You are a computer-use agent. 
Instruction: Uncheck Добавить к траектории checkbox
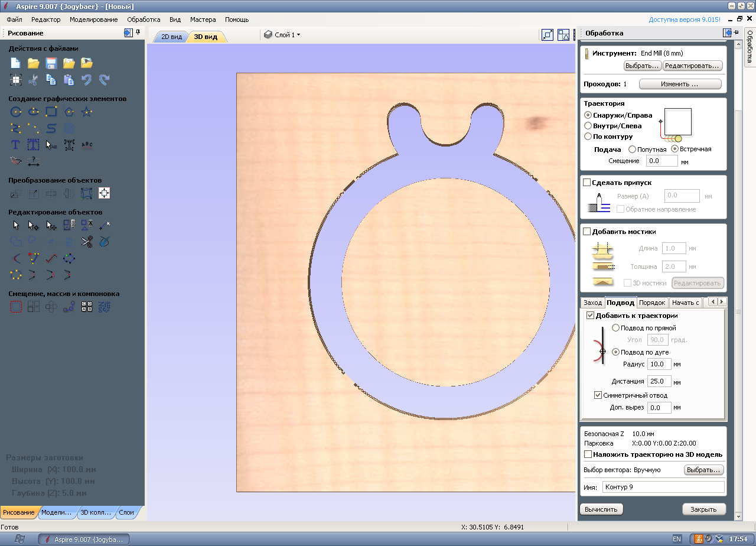click(590, 316)
